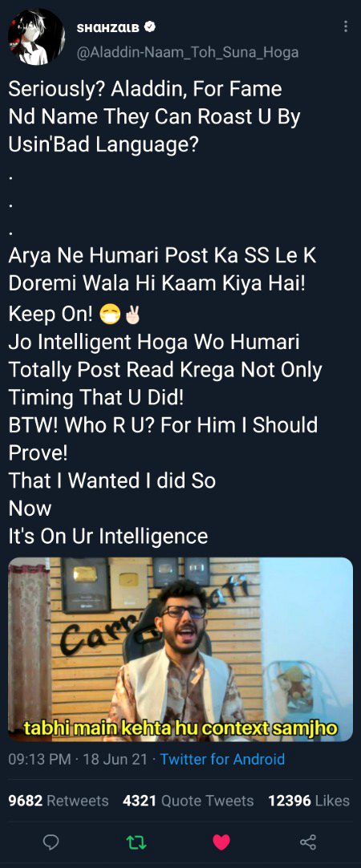The image size is (361, 868).
Task: Open the SHAHZAIB display name
Action: tap(108, 26)
